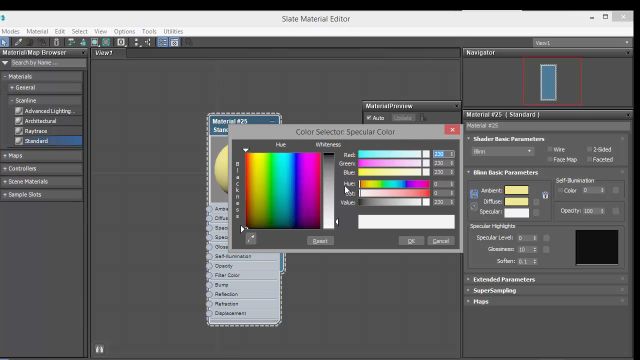Open the Modes menu
Viewport: 640px width, 360px height.
[x=10, y=31]
